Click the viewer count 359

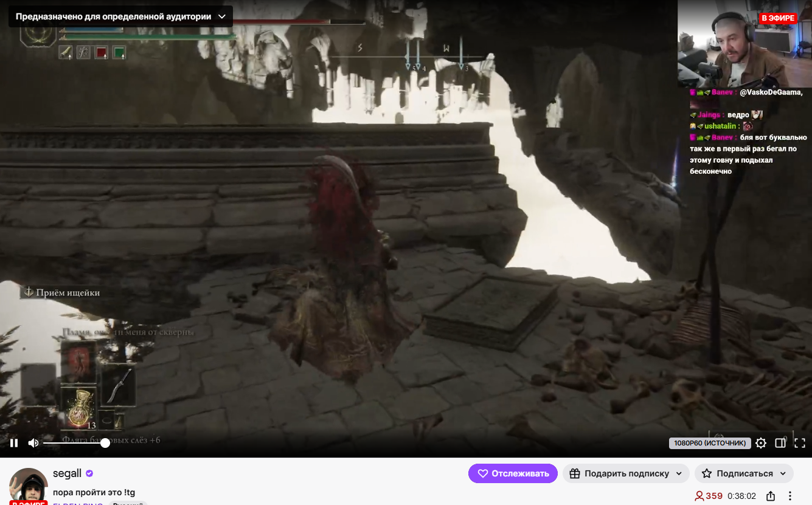click(x=714, y=496)
